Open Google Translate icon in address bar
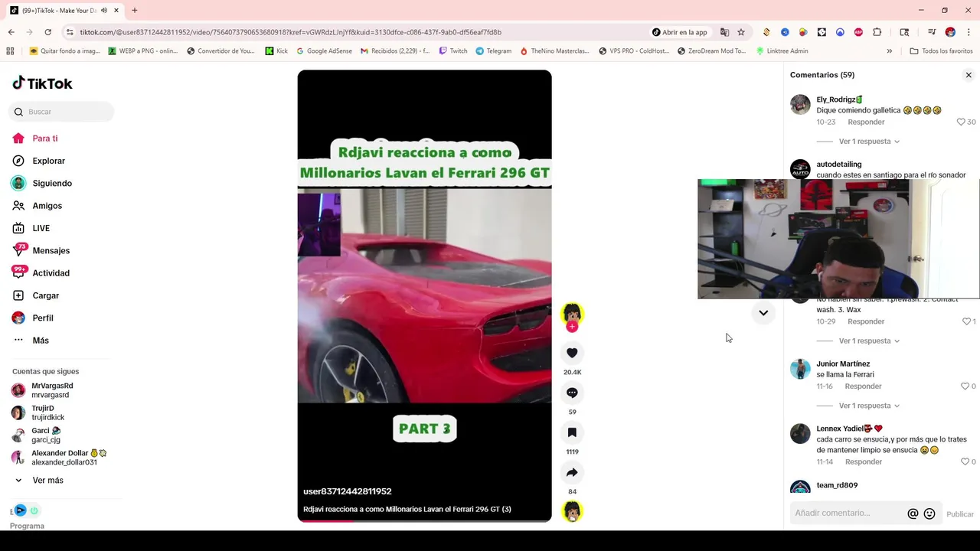 click(x=724, y=32)
